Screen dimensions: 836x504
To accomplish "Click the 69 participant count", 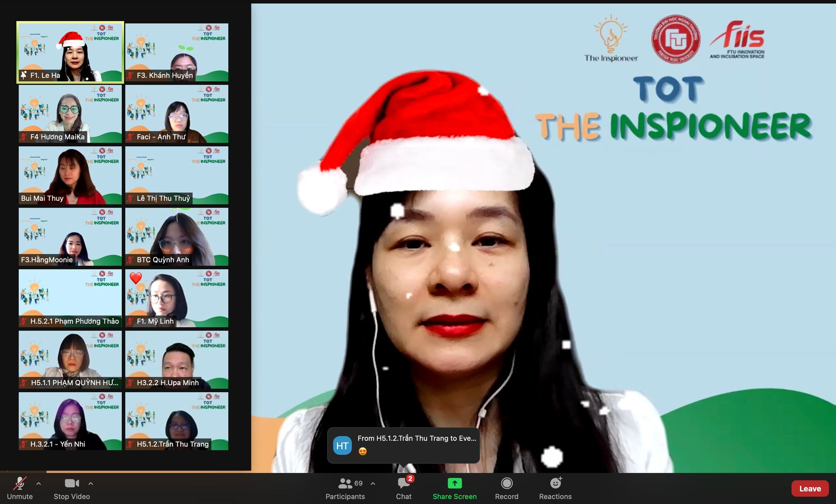I will [358, 484].
